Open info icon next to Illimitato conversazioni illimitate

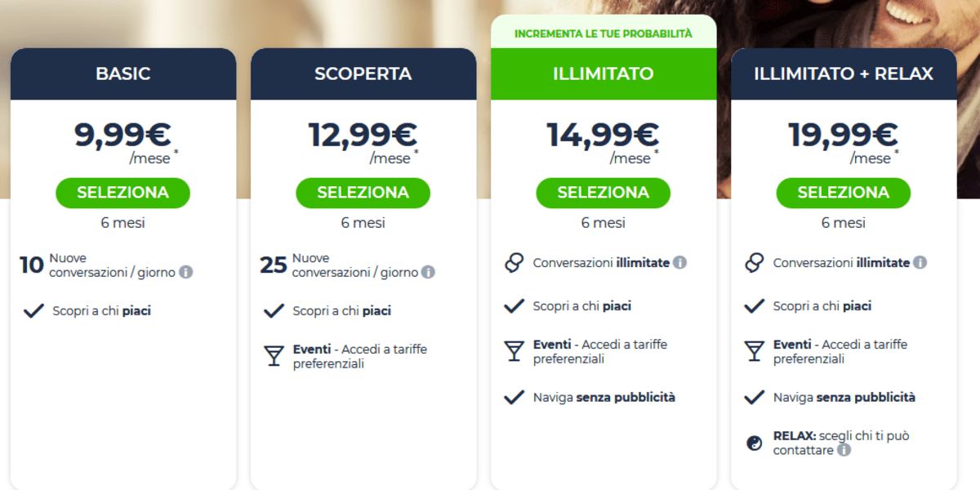(x=680, y=262)
